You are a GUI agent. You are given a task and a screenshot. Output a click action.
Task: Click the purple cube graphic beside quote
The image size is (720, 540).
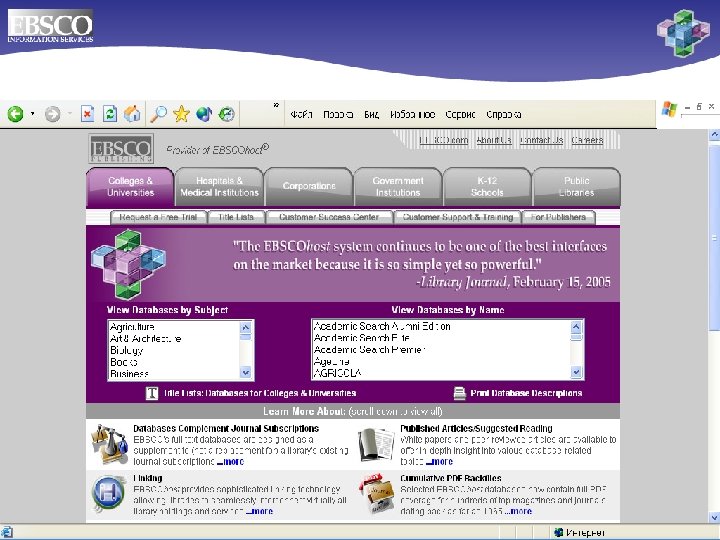(129, 265)
